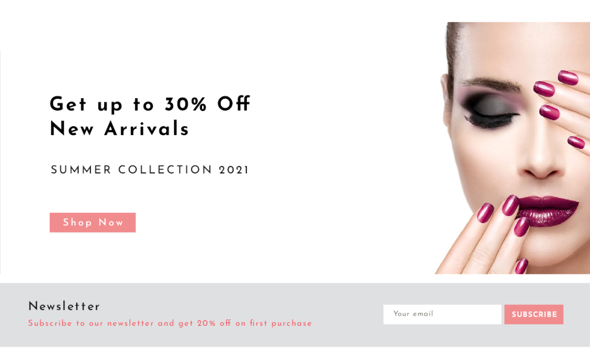This screenshot has height=364, width=590.
Task: Click the gray newsletter banner background
Action: click(295, 315)
